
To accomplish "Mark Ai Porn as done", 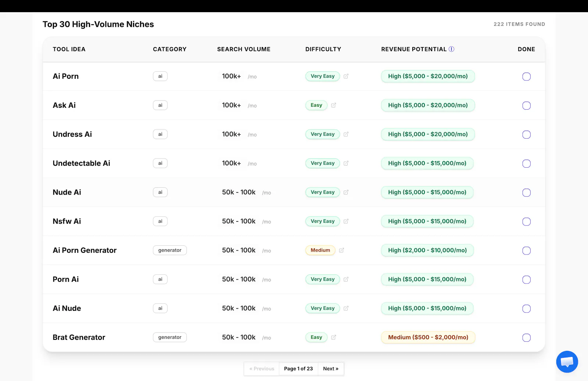I will tap(526, 76).
